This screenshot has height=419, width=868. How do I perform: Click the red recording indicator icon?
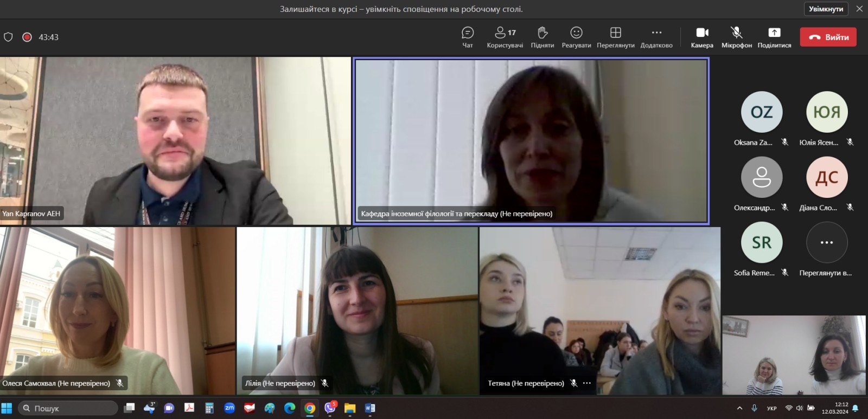point(27,37)
